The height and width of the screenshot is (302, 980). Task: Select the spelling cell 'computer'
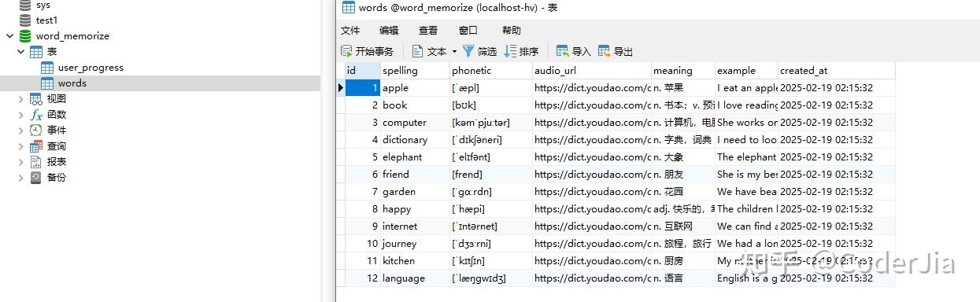(415, 123)
